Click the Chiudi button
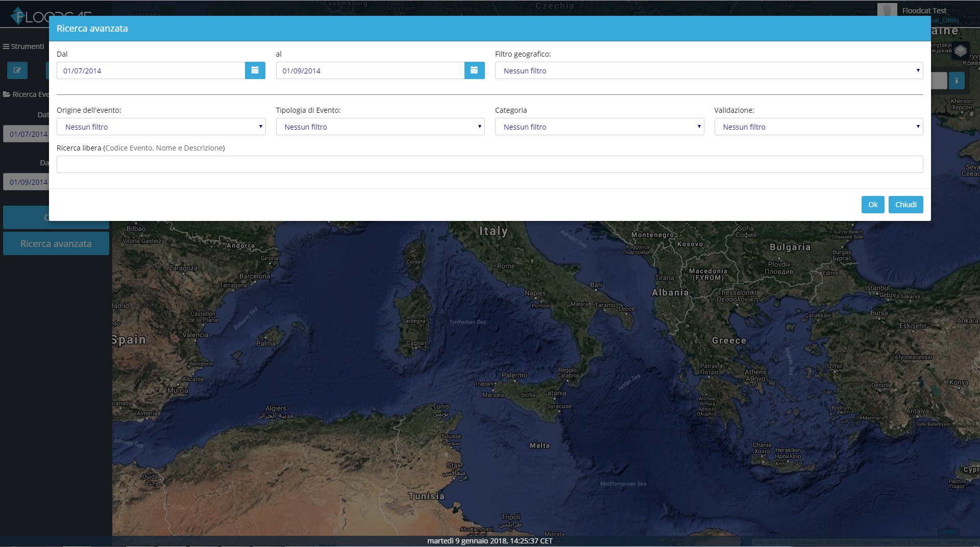980x547 pixels. (x=905, y=205)
